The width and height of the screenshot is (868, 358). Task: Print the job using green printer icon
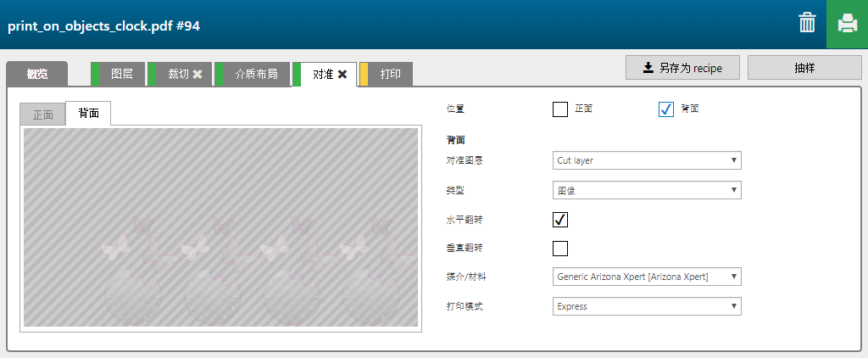pos(847,24)
